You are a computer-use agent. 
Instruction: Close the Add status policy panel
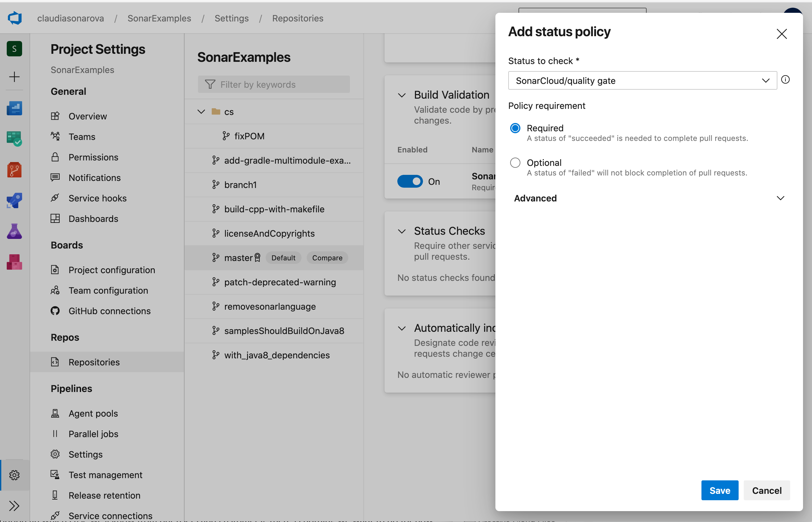[x=782, y=34]
